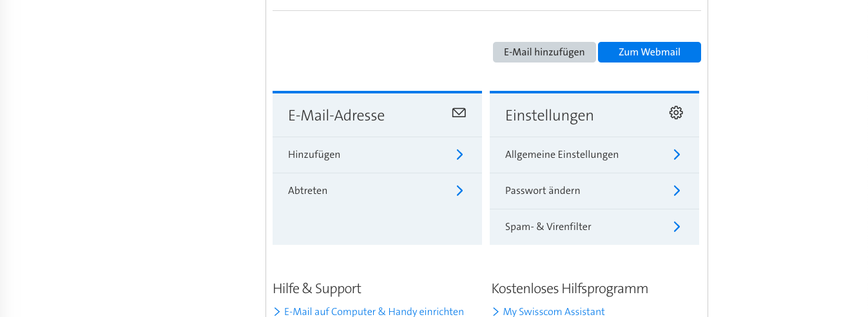Click the arrow beside Allgemeine Einstellungen
Viewport: 868px width, 317px height.
coord(677,155)
